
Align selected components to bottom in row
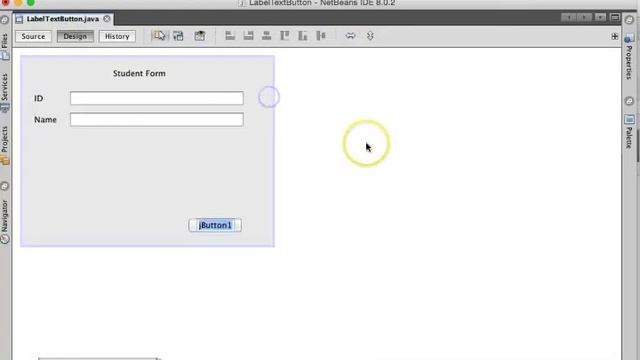(302, 36)
